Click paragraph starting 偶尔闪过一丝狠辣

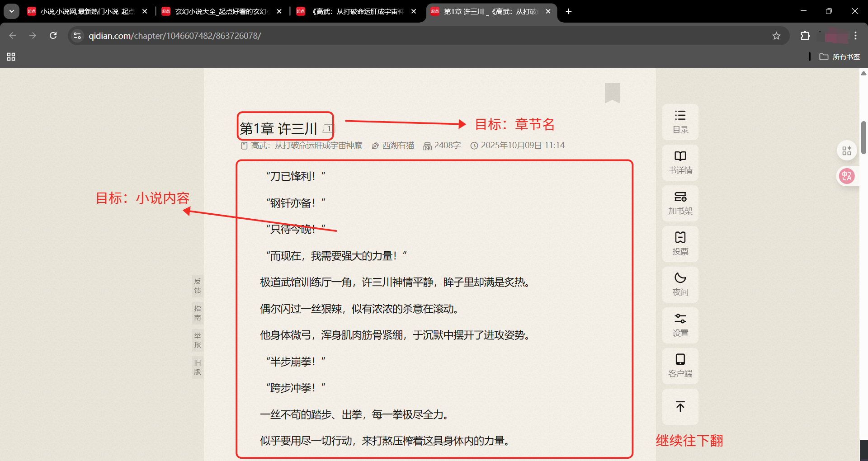pyautogui.click(x=360, y=309)
